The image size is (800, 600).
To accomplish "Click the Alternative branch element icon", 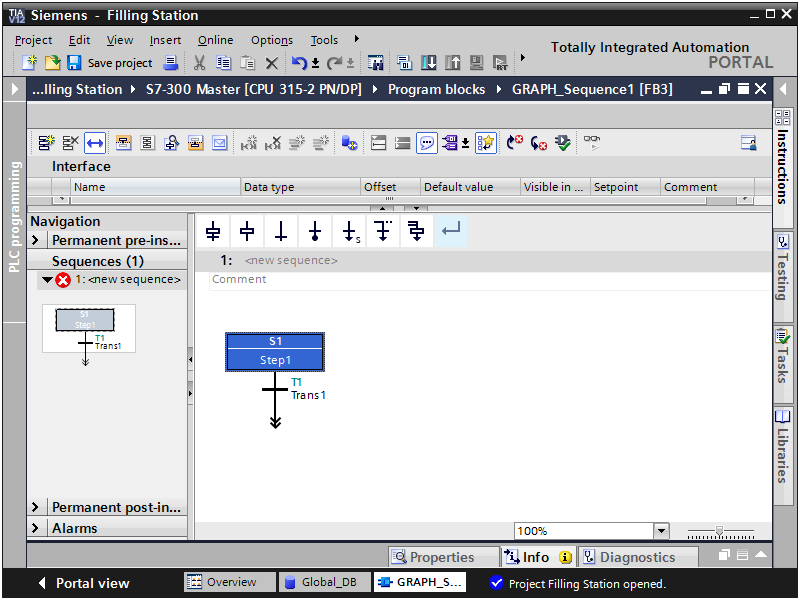I will [383, 231].
